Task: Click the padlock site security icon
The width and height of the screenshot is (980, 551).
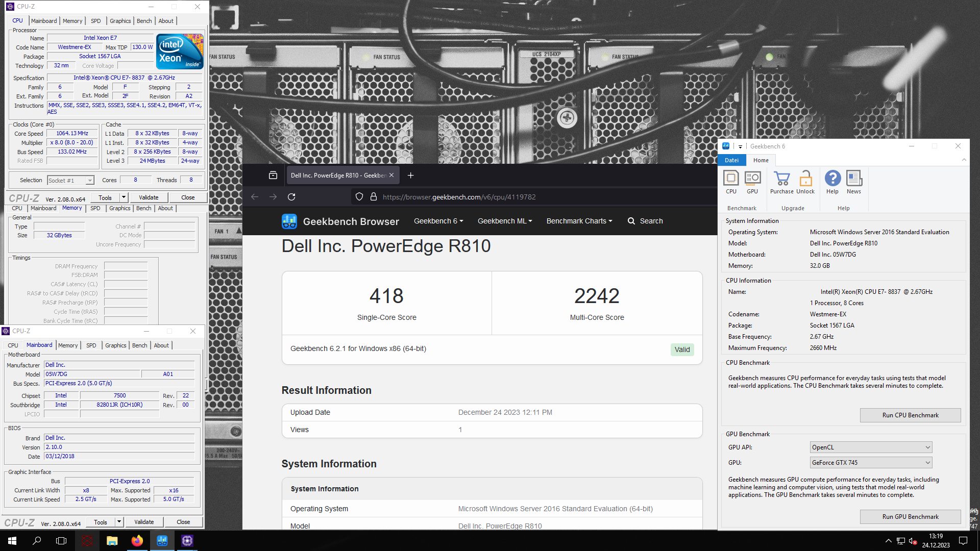Action: point(374,197)
